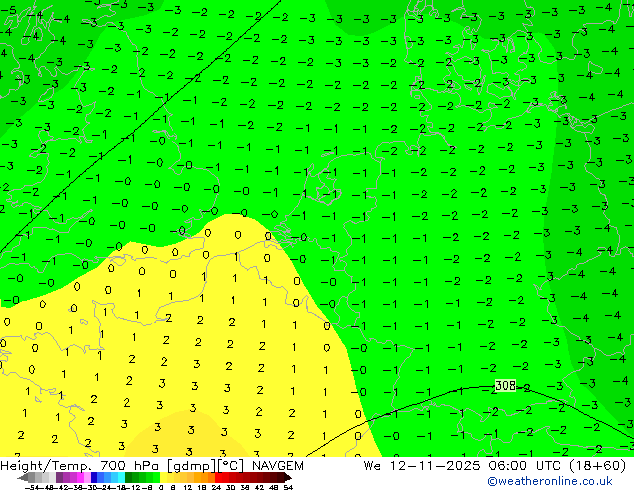This screenshot has width=634, height=490.
Task: Click the NAVGEM model name label
Action: [278, 465]
